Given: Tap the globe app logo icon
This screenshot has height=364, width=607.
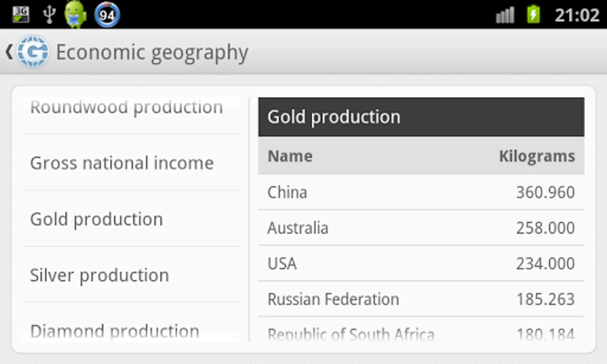Looking at the screenshot, I should click(x=33, y=52).
